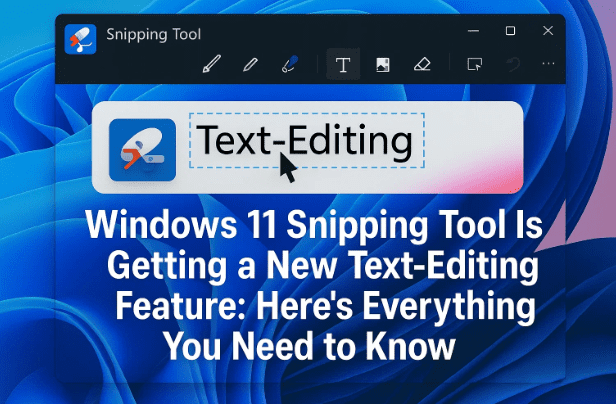Viewport: 616px width, 404px height.
Task: Activate the Text tool
Action: [x=343, y=64]
